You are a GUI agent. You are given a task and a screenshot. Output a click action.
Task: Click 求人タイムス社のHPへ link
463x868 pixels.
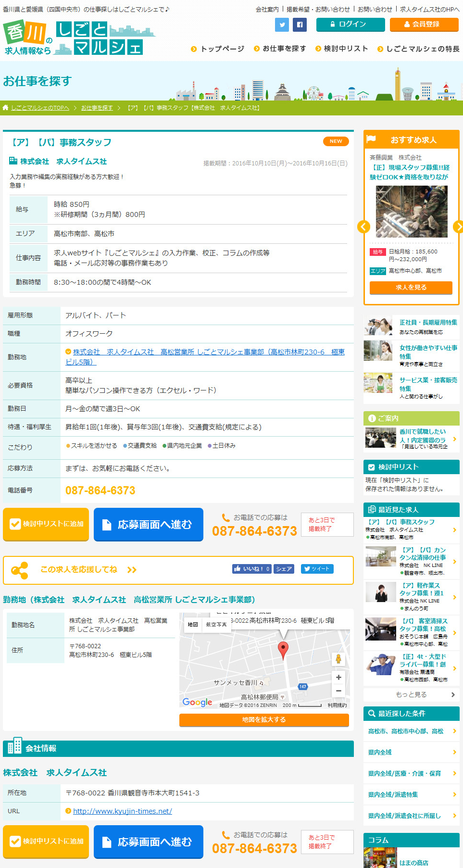point(430,9)
